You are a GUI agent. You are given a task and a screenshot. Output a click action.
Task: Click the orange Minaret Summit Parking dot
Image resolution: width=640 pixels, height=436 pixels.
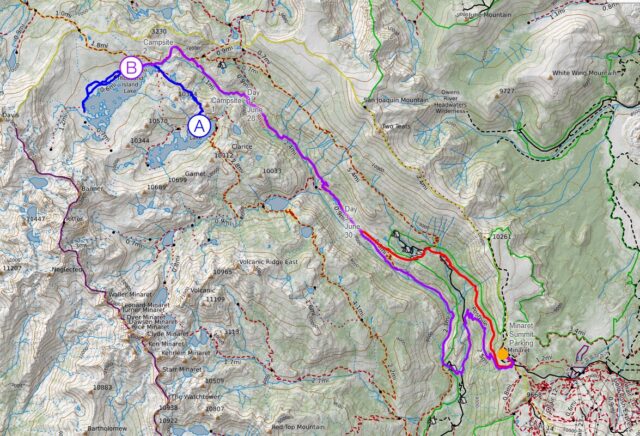pos(503,354)
